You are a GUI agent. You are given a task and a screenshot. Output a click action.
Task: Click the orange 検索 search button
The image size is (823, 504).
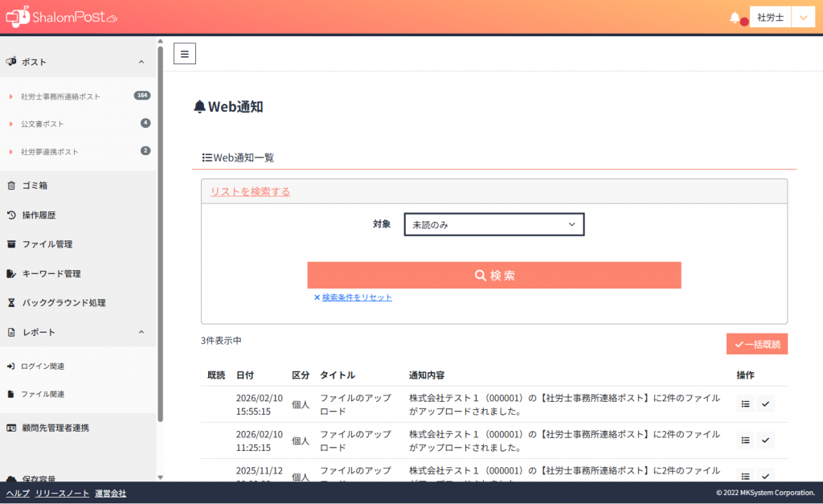point(493,275)
